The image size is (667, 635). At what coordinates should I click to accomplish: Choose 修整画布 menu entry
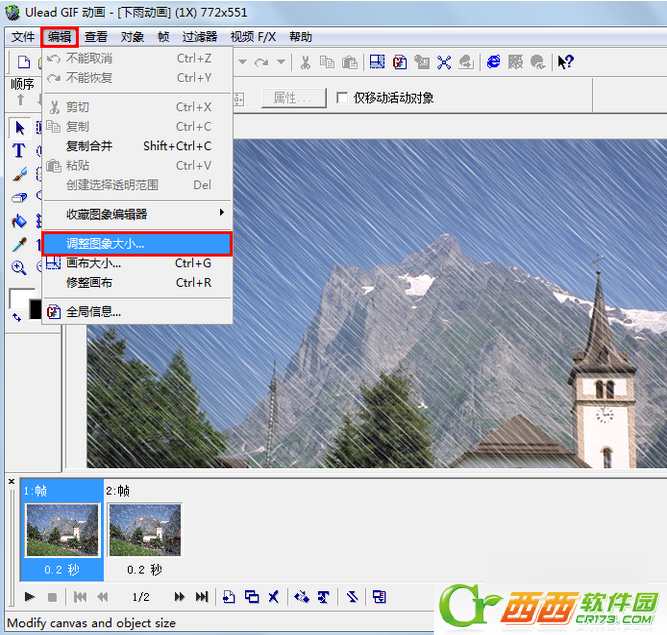pos(137,283)
